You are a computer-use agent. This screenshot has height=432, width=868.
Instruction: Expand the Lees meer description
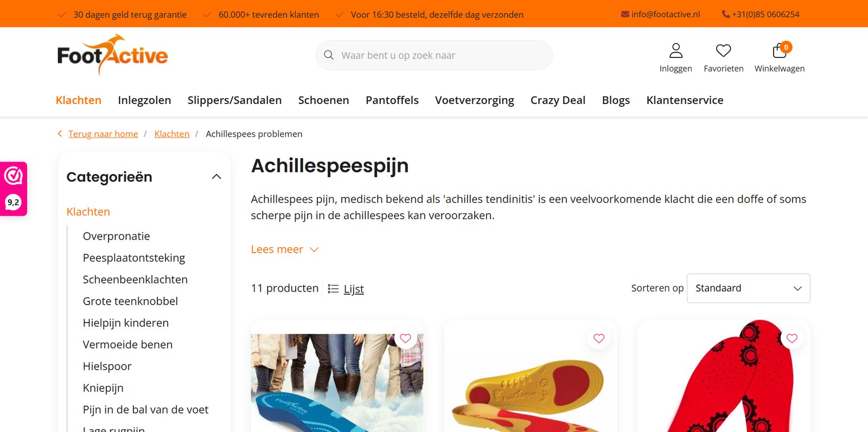tap(285, 249)
